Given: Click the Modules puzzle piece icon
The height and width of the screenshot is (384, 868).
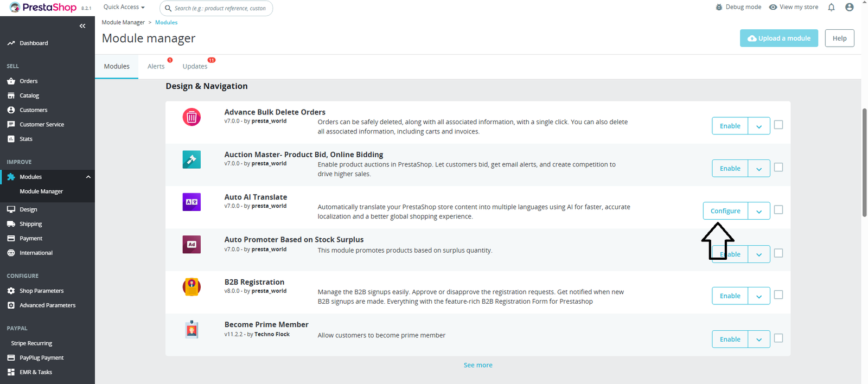Looking at the screenshot, I should coord(11,177).
